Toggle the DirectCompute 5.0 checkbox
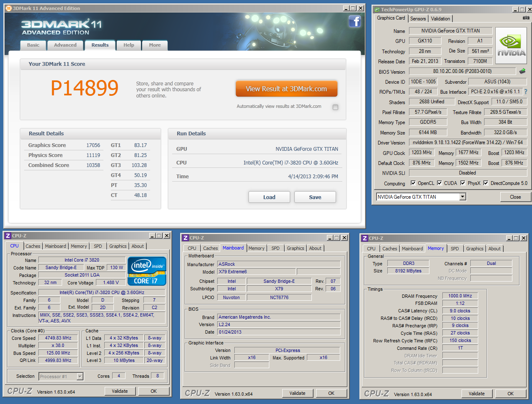Image resolution: width=532 pixels, height=404 pixels. click(486, 183)
